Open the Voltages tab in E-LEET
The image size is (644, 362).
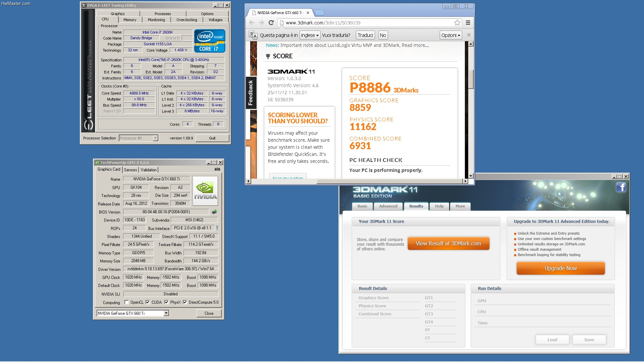[215, 20]
